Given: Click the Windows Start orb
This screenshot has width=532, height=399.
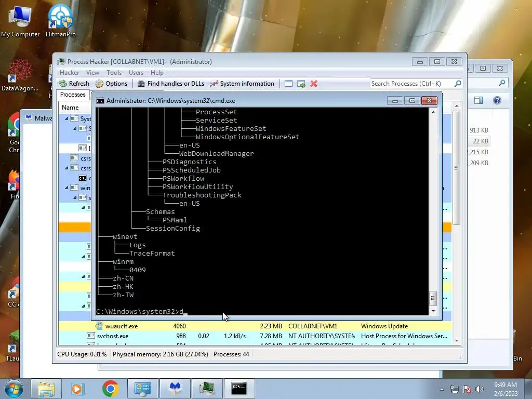Looking at the screenshot, I should coord(14,389).
